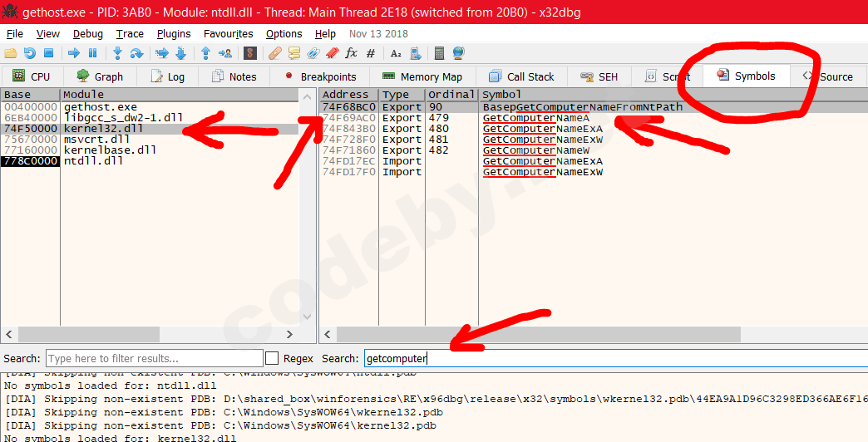Image resolution: width=868 pixels, height=442 pixels.
Task: Click the globe check-updates icon
Action: 458,53
